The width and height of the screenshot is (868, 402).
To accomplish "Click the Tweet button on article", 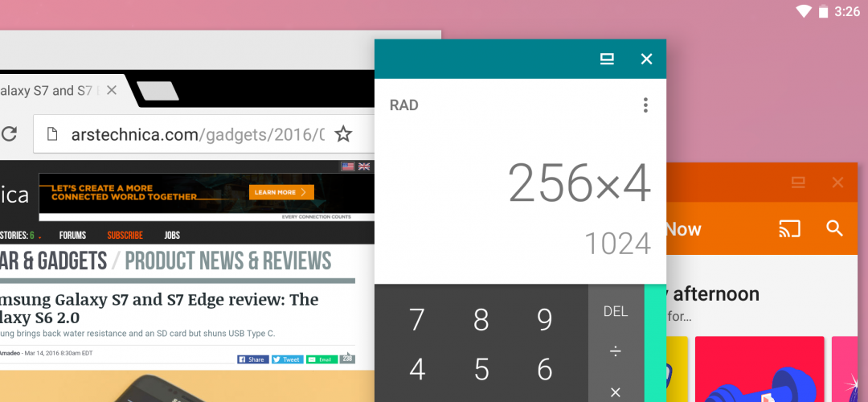I will [x=287, y=359].
